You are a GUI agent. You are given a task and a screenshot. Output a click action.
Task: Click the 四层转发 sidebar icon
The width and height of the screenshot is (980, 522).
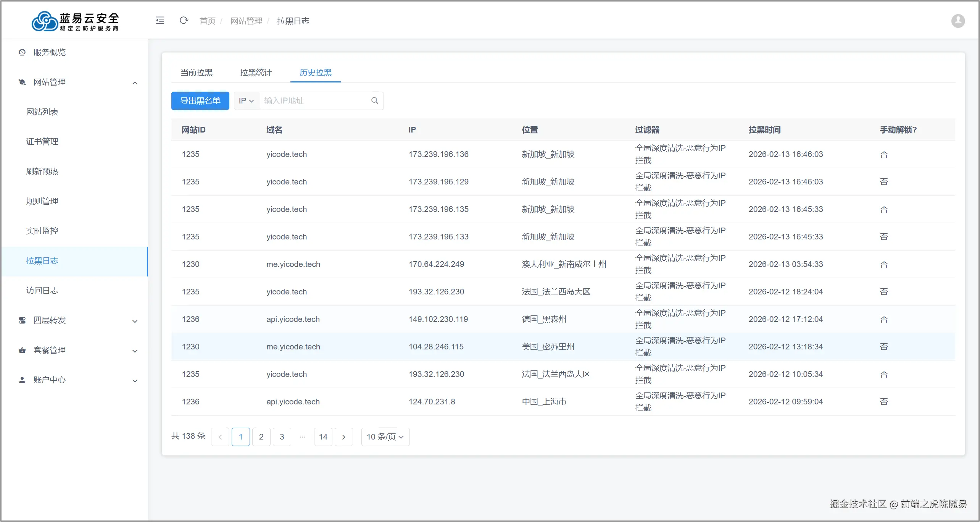tap(22, 320)
